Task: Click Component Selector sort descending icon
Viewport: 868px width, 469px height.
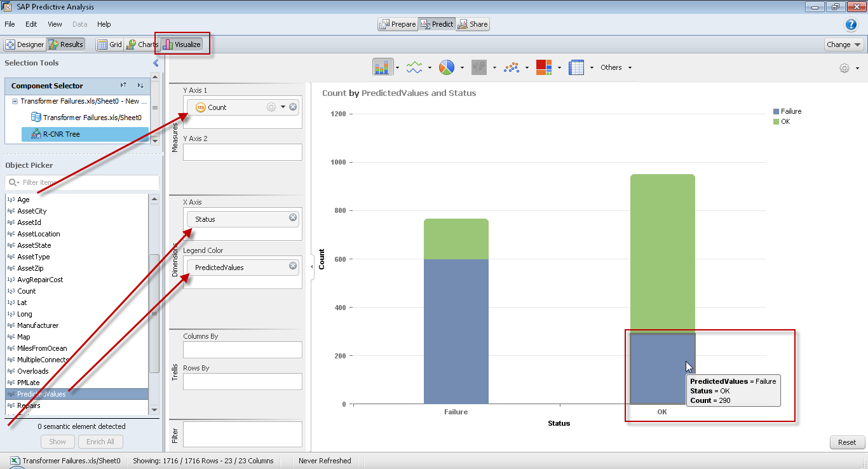Action: click(x=140, y=86)
